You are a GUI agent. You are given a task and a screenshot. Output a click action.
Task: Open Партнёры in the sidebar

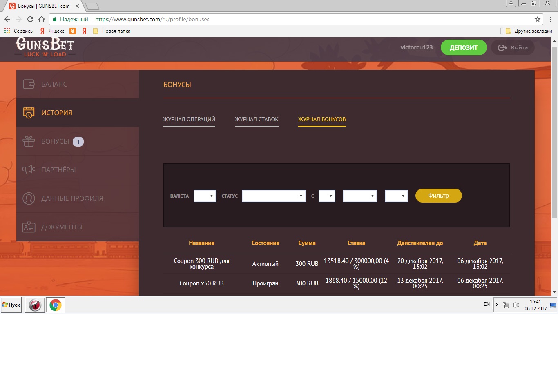coord(78,170)
